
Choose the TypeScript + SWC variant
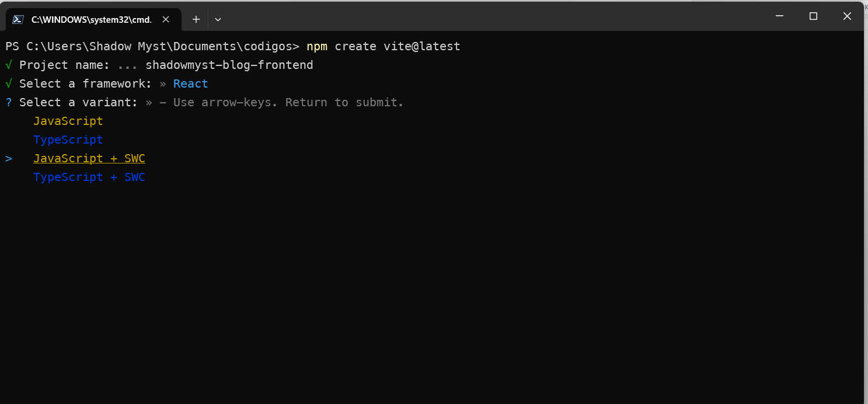click(x=89, y=177)
